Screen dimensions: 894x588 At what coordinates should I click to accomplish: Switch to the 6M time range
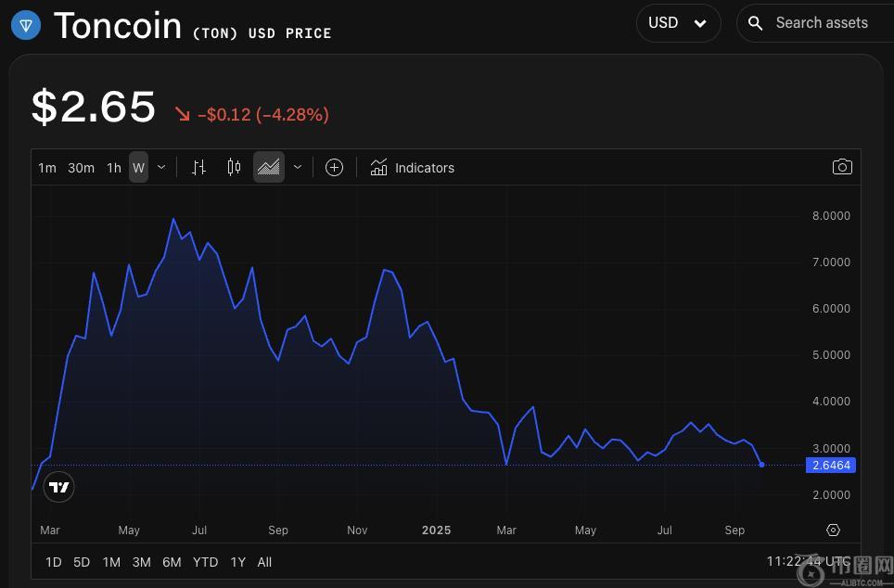pos(172,562)
